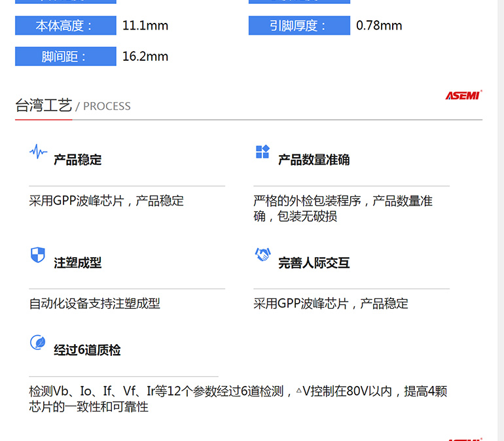The width and height of the screenshot is (504, 441).
Task: Click the 产品数量准确 feature title
Action: [314, 160]
